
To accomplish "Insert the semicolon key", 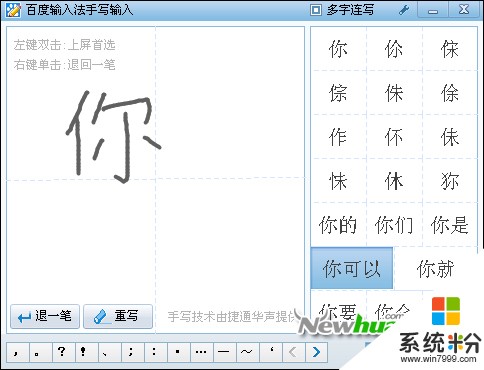I will pos(132,352).
